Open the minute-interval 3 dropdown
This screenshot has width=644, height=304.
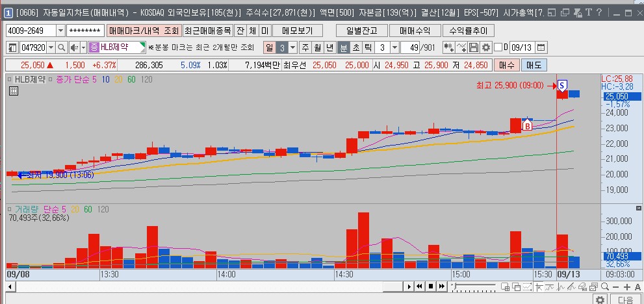pyautogui.click(x=394, y=47)
